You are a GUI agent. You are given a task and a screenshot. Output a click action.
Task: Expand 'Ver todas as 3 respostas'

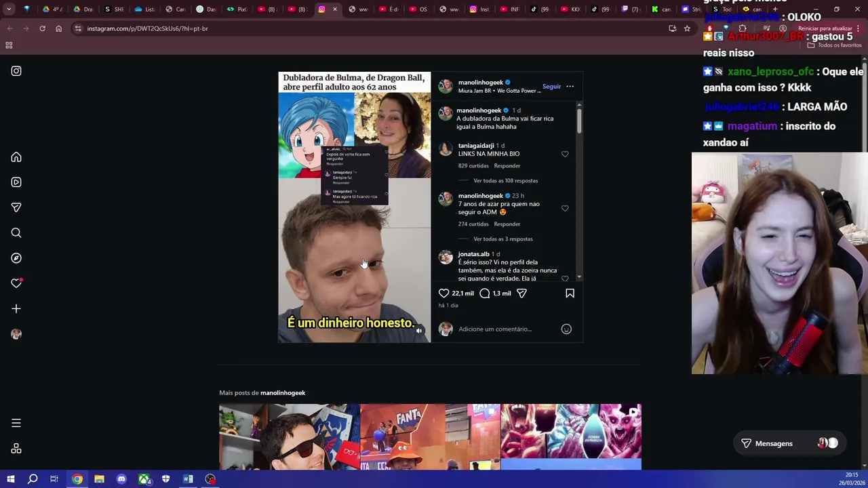pyautogui.click(x=503, y=239)
